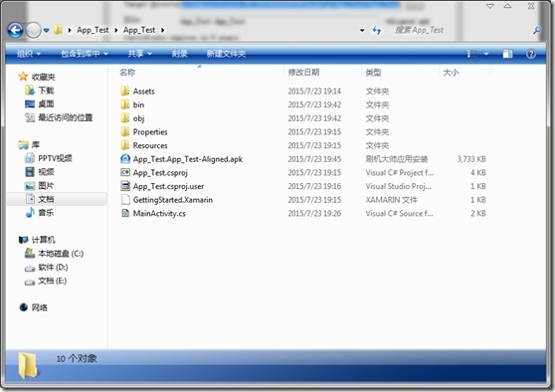
Task: Select the obj folder icon
Action: click(x=125, y=118)
